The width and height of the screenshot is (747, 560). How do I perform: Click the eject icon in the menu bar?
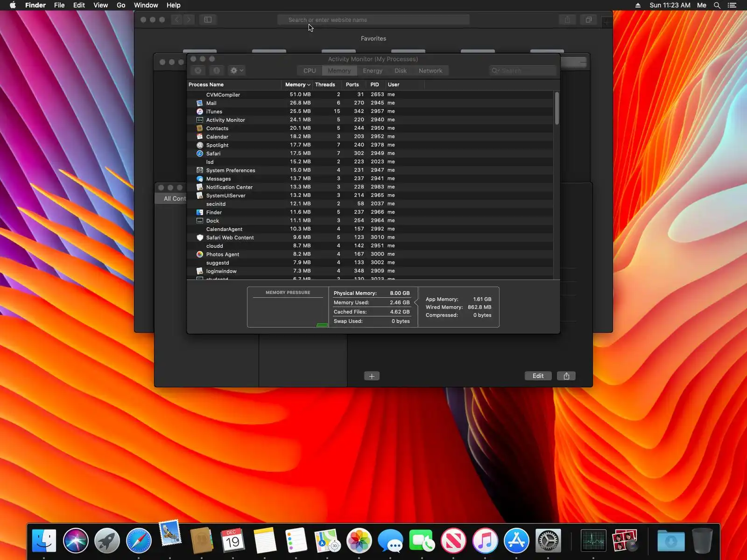pos(638,5)
